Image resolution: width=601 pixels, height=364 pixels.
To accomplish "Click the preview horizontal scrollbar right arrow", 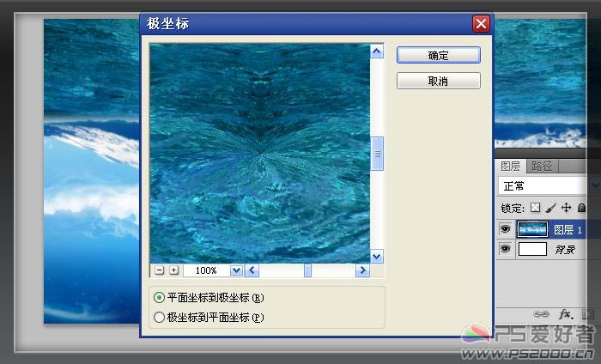I will pyautogui.click(x=362, y=270).
